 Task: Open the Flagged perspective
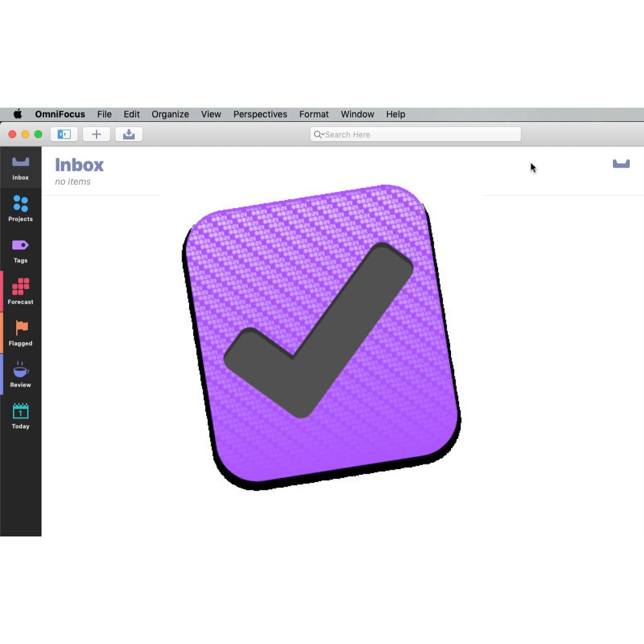[x=21, y=333]
